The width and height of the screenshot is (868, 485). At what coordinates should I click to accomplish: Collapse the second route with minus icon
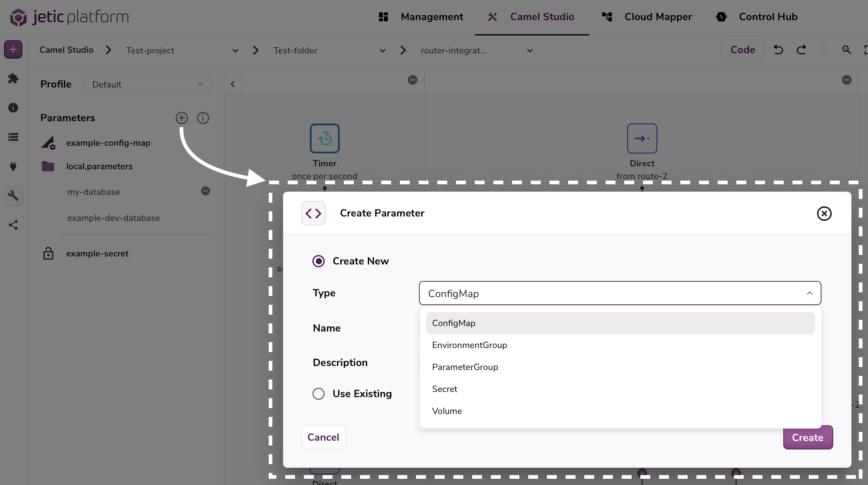tap(847, 80)
